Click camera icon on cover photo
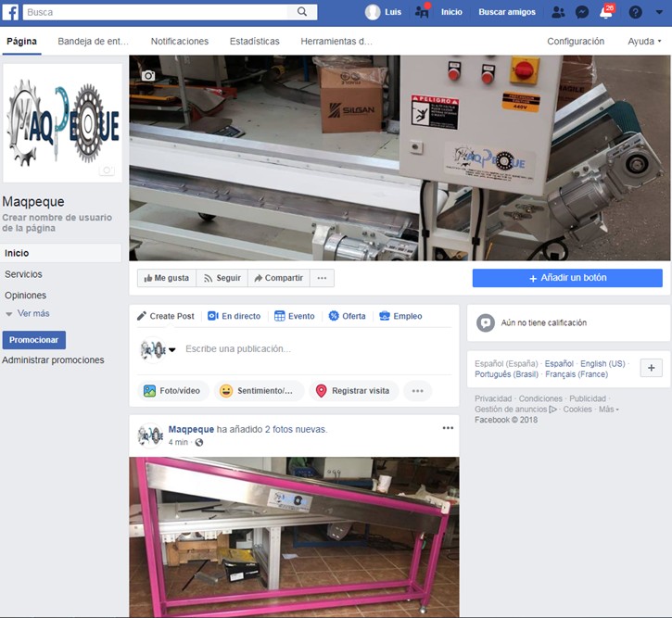 coord(148,76)
